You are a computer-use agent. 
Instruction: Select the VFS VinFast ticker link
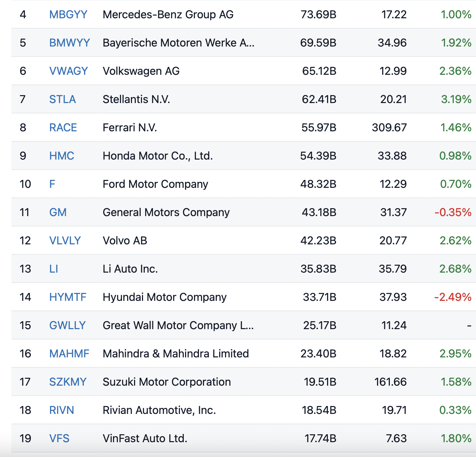59,438
